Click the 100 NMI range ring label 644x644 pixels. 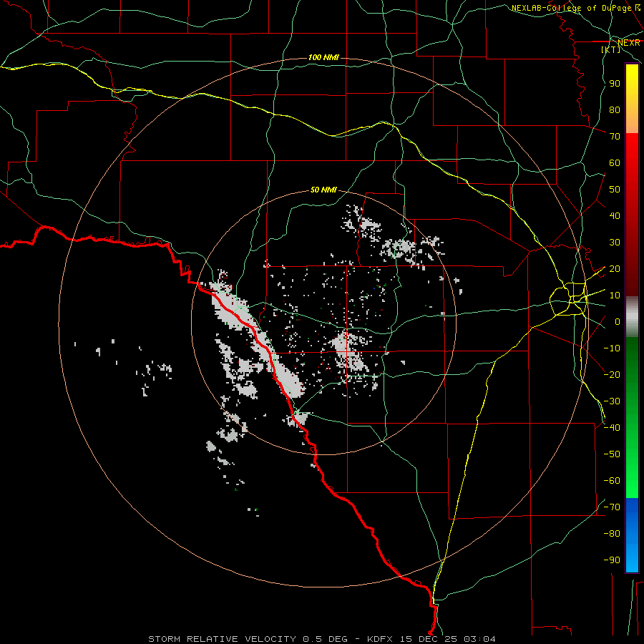[x=323, y=57]
